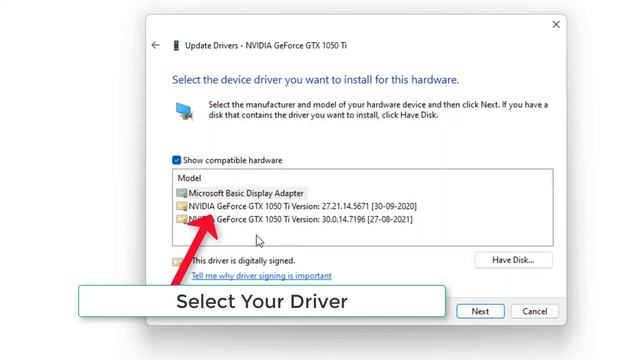Click the display adapter hardware icon
The height and width of the screenshot is (360, 640).
click(184, 111)
